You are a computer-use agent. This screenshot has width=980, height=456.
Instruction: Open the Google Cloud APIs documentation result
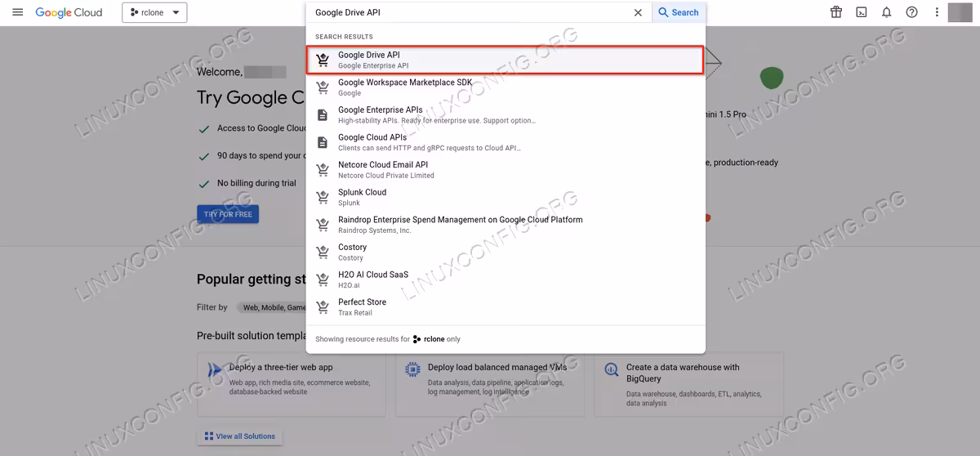[x=506, y=142]
